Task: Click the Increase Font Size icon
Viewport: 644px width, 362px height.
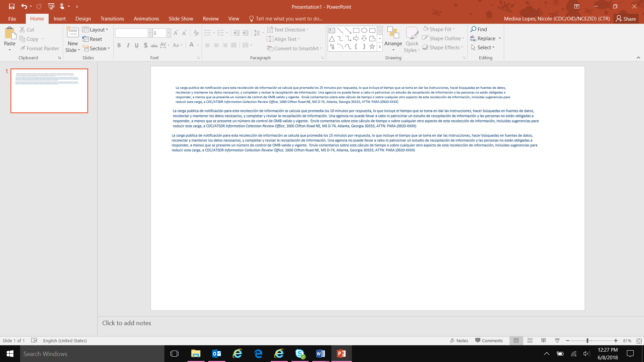Action: click(176, 33)
